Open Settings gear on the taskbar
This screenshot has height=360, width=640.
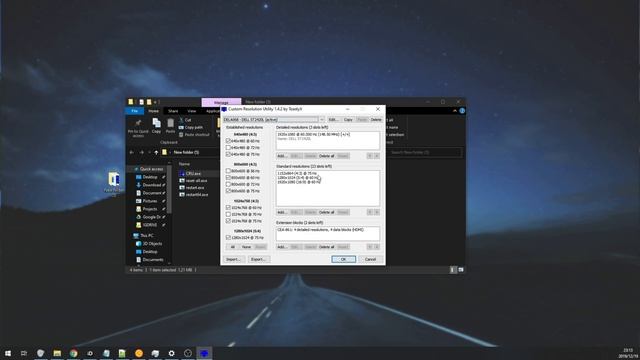point(171,353)
